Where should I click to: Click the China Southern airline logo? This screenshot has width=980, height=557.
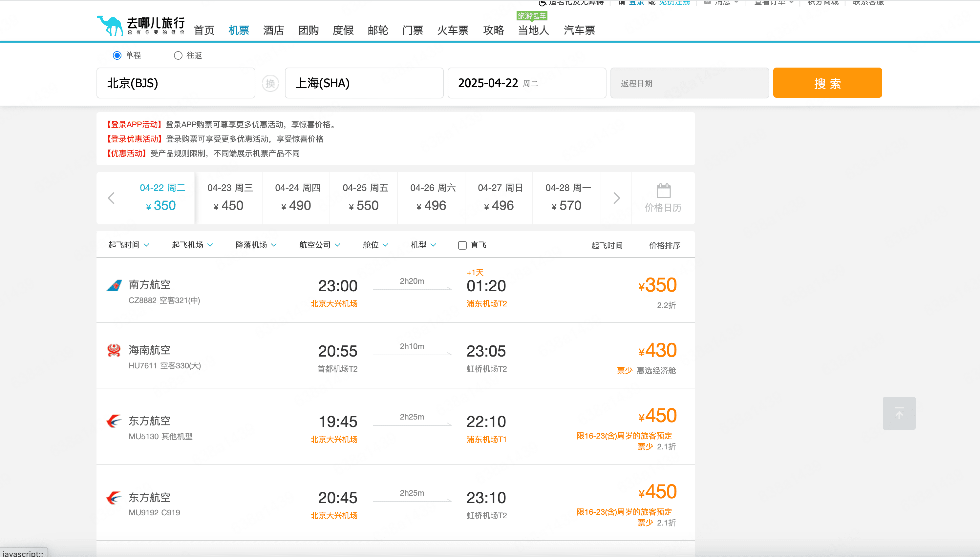coord(114,285)
